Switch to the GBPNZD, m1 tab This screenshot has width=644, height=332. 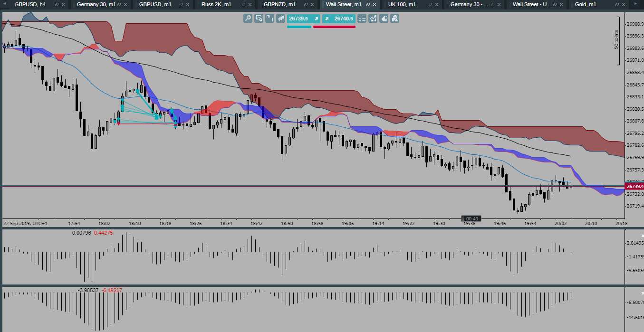[x=279, y=4]
